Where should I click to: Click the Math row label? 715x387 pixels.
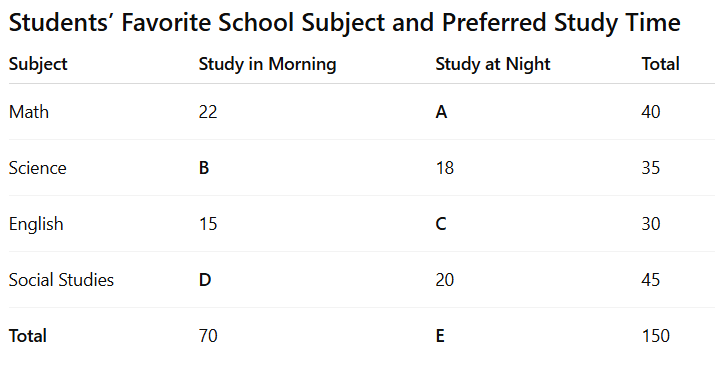click(29, 112)
